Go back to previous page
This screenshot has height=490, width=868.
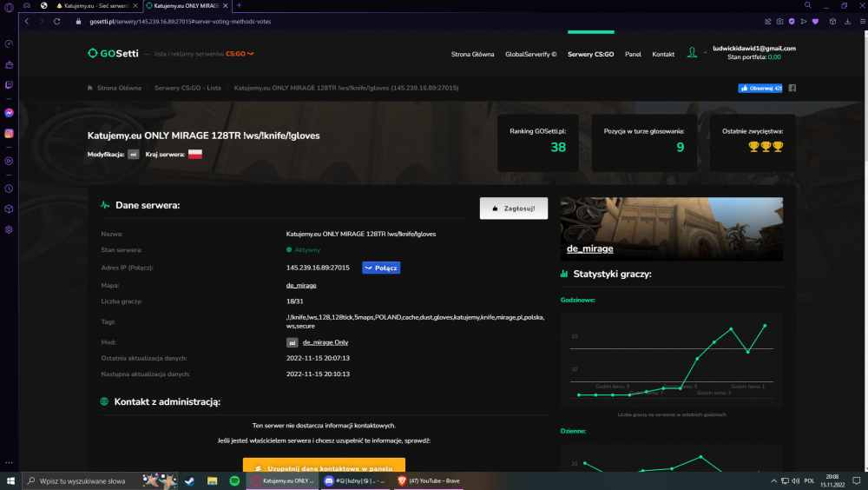click(27, 21)
